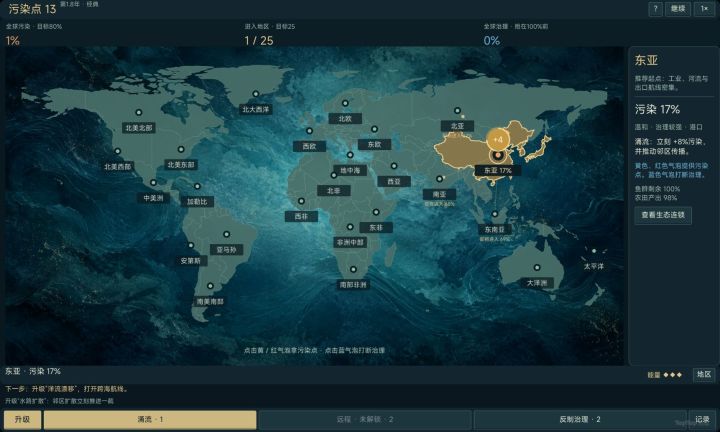Click the 东亚 · 污染 17% status text
The image size is (720, 432).
(33, 371)
